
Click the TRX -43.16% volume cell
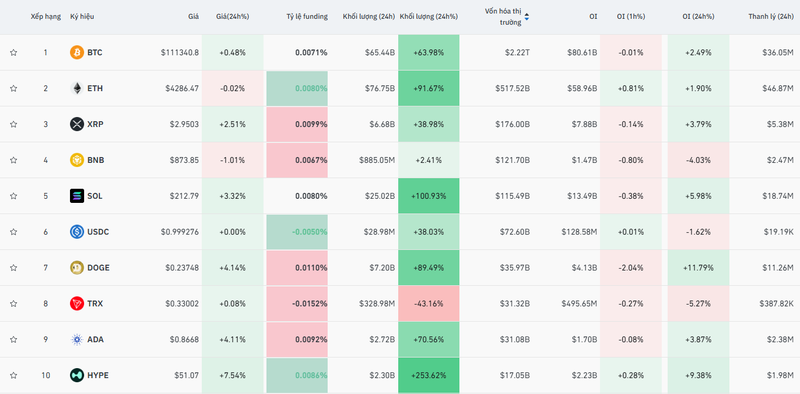[429, 304]
